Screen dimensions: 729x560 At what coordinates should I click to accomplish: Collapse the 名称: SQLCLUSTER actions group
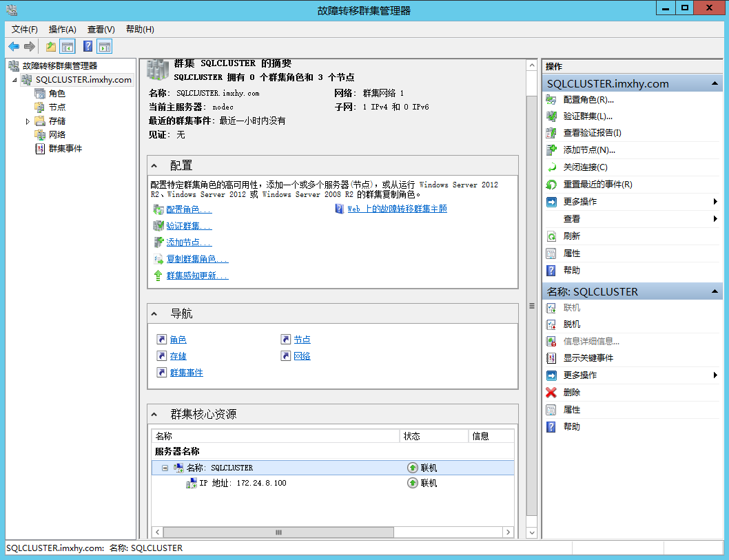coord(715,291)
